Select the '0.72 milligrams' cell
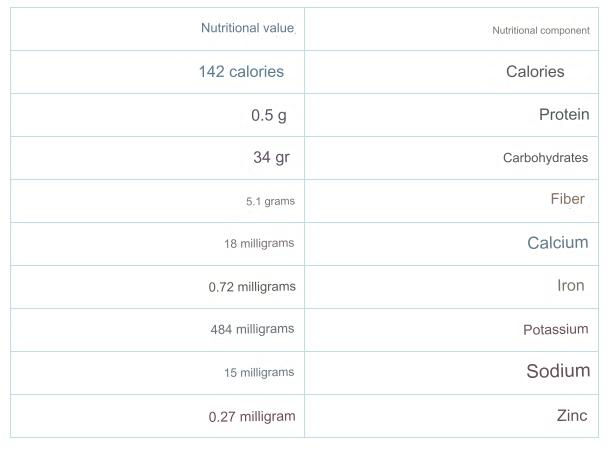Screen dimensions: 610x450 click(x=252, y=287)
